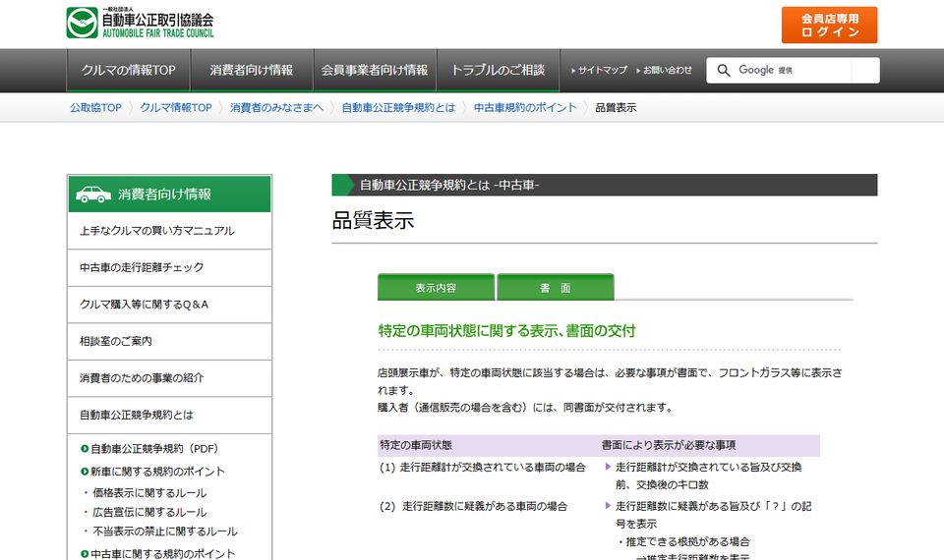Open sidebar item 自動車公正競争規約とは

pos(170,415)
